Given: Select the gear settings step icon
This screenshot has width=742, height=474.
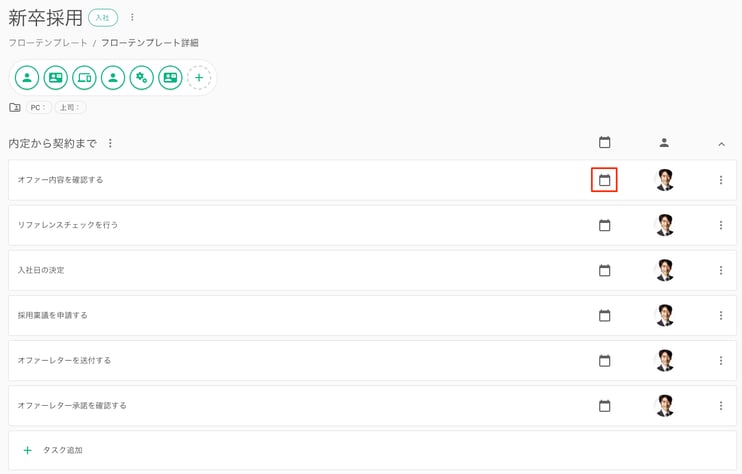Looking at the screenshot, I should coord(141,78).
